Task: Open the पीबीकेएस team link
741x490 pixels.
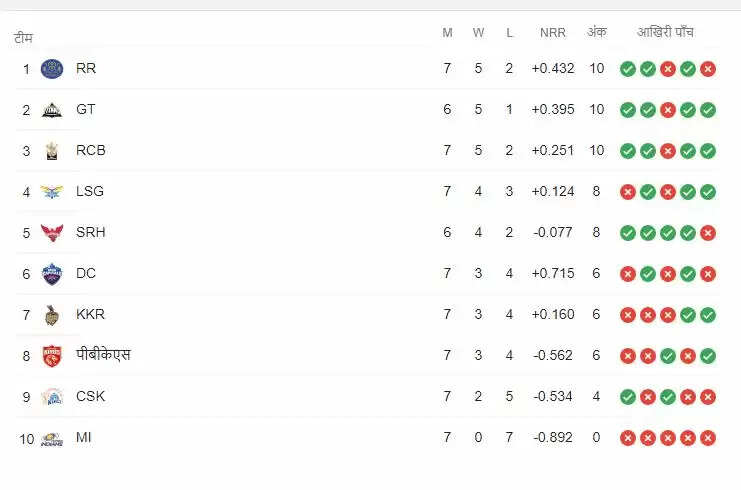Action: point(103,355)
